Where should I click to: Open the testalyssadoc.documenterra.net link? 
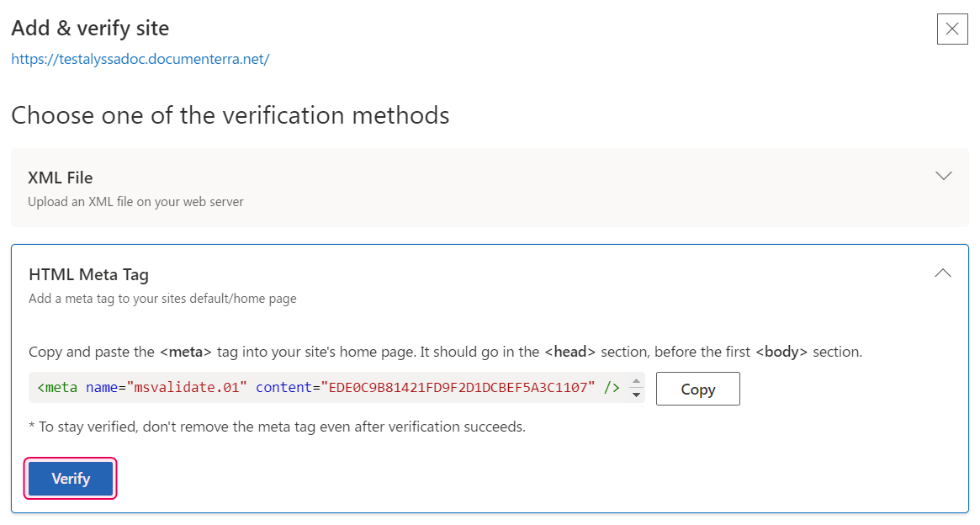(x=140, y=59)
